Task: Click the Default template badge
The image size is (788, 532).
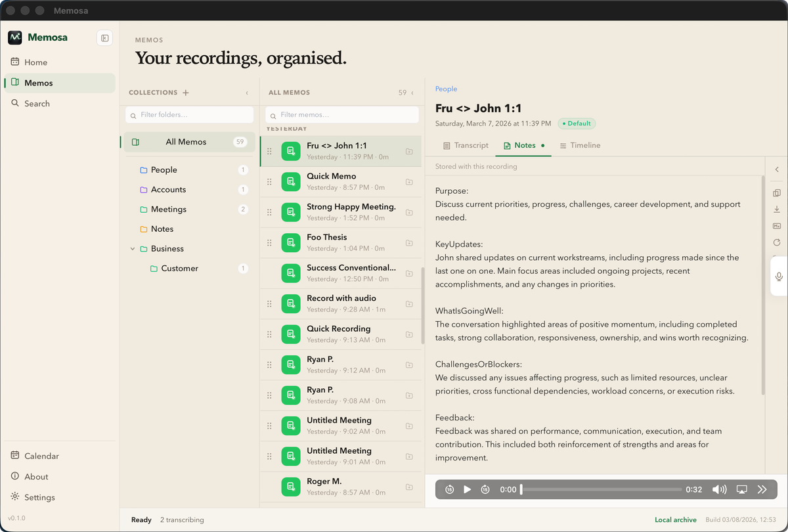Action: [577, 123]
